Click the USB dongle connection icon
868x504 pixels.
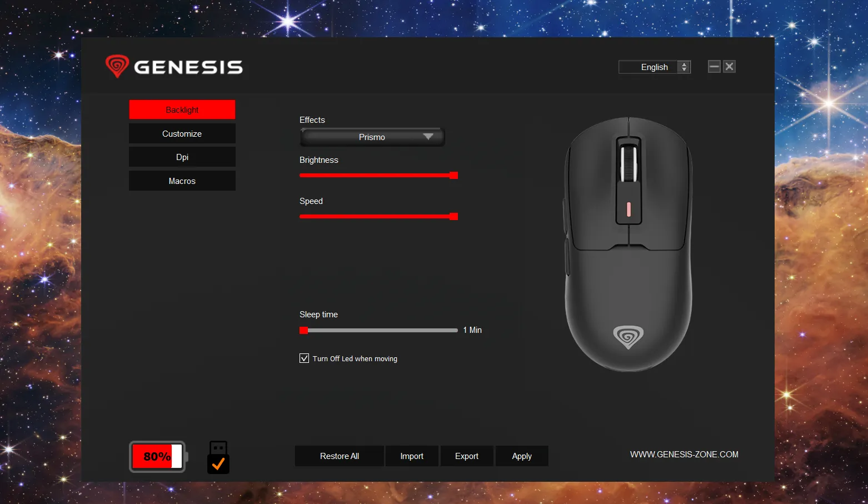coord(218,457)
